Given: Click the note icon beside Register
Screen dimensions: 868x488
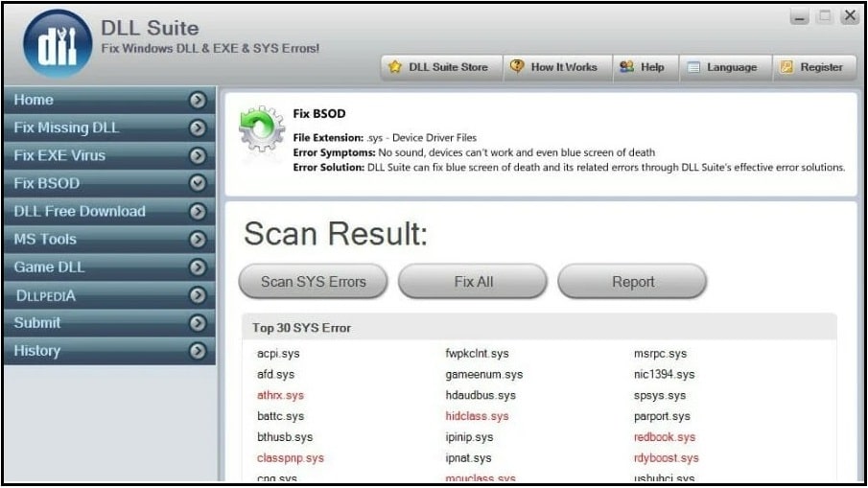Looking at the screenshot, I should click(786, 67).
